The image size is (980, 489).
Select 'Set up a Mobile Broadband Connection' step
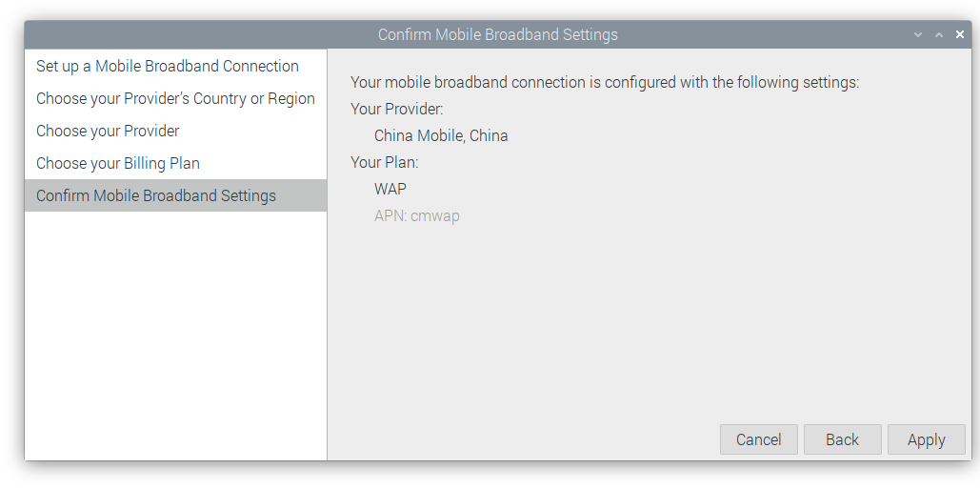pyautogui.click(x=168, y=66)
